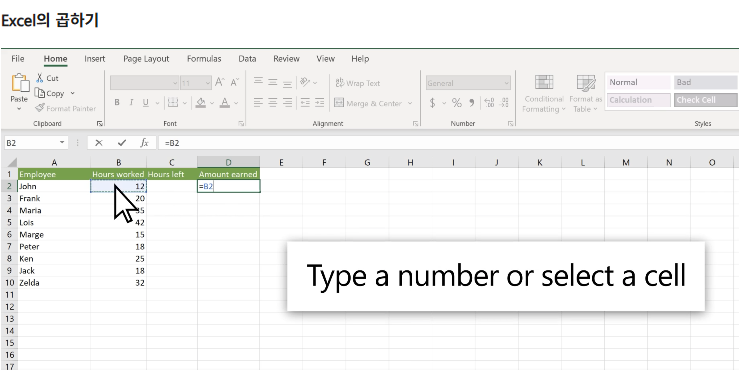Screen dimensions: 739x370
Task: Switch to the View tab
Action: pyautogui.click(x=326, y=58)
